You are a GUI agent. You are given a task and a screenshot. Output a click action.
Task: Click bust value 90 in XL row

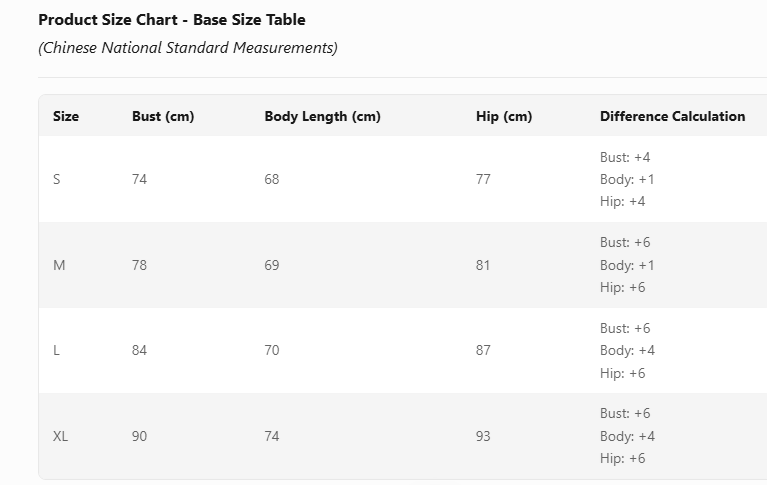140,436
